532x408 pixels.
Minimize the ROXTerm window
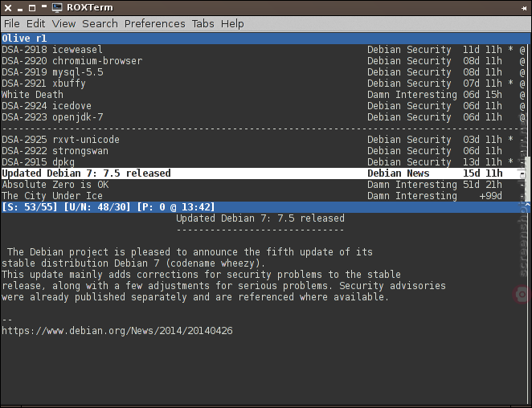tap(20, 9)
